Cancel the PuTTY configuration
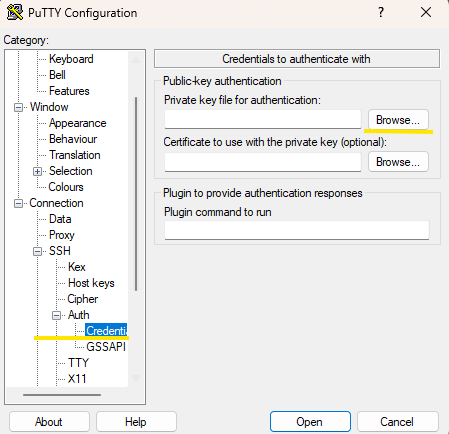Screen dimensions: 449x434 [397, 422]
